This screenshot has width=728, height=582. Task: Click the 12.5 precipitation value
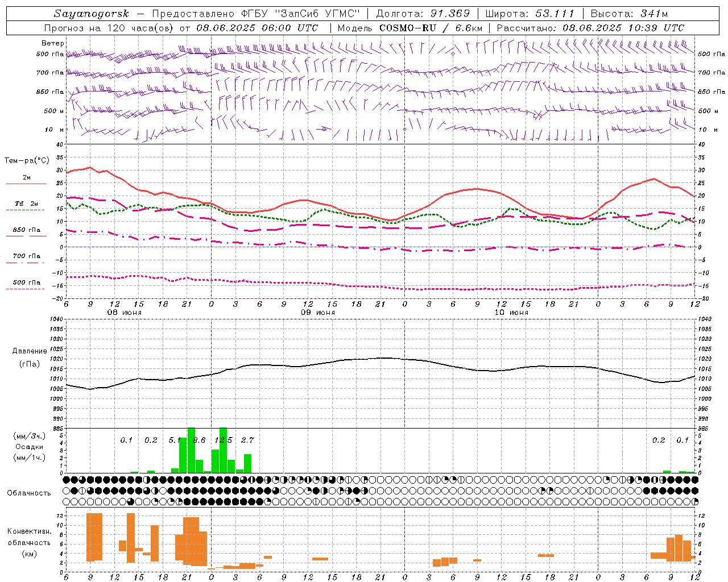[223, 440]
